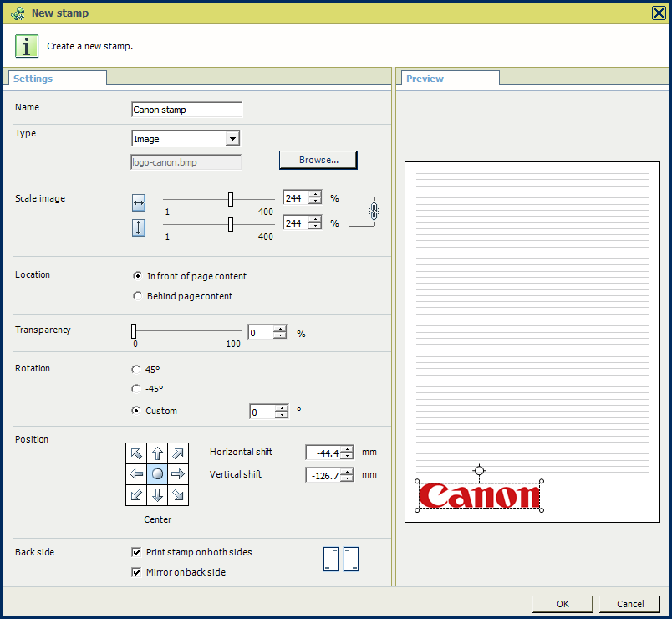Decrease vertical scale percentage
The image size is (672, 619).
[315, 226]
